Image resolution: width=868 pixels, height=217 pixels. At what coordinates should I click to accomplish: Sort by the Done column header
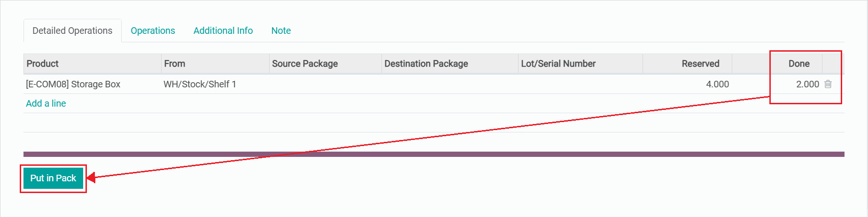tap(798, 63)
